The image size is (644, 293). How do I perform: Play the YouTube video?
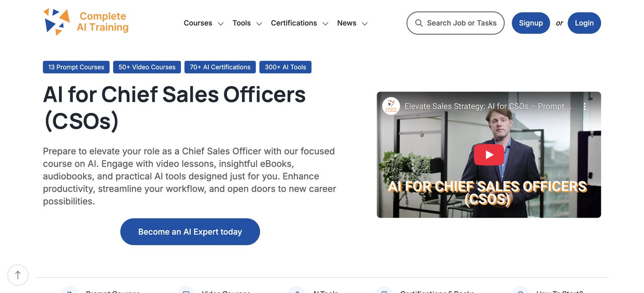489,155
